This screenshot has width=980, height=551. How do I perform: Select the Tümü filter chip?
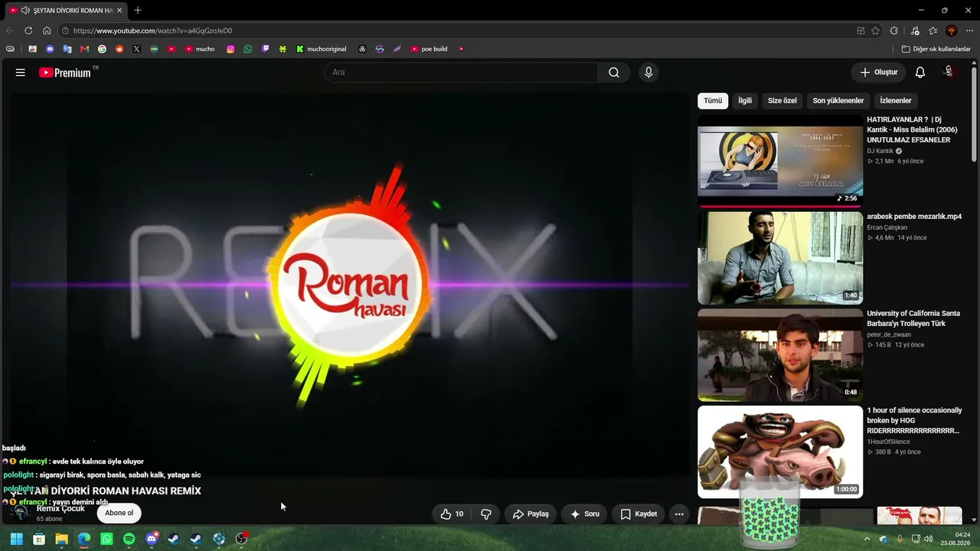click(x=713, y=101)
